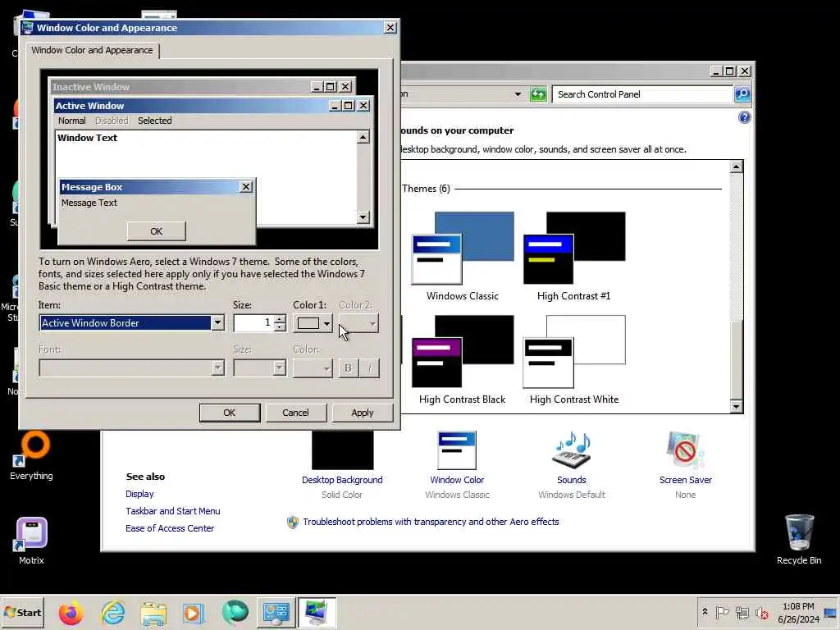Image resolution: width=840 pixels, height=630 pixels.
Task: Click Selected in the preview menu
Action: coord(155,121)
